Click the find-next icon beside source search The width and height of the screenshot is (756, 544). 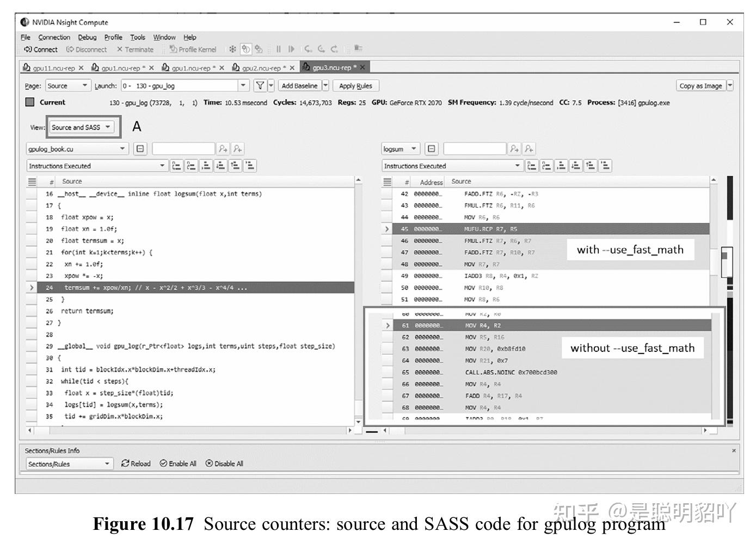click(x=223, y=149)
